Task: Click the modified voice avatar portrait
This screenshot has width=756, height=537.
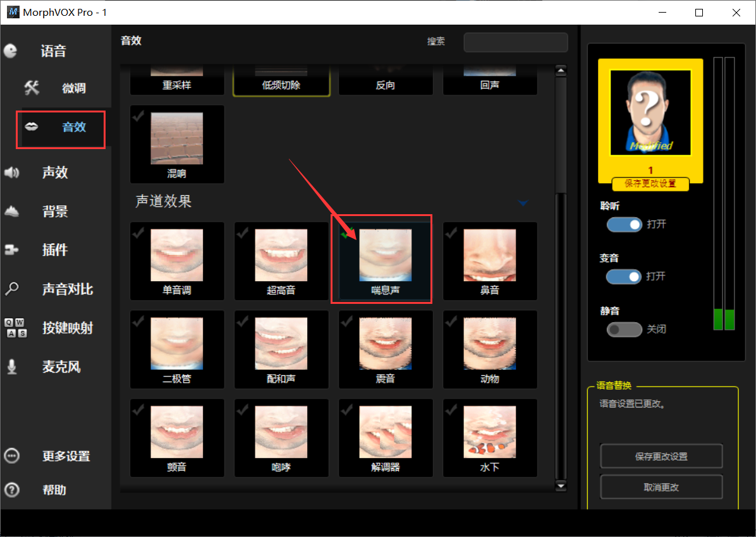Action: (x=650, y=112)
